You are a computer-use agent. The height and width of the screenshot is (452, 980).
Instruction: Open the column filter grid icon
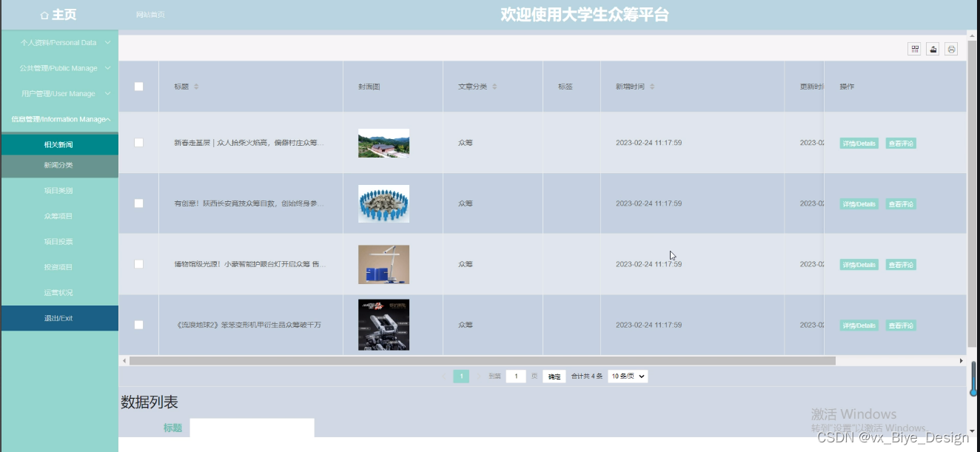[x=915, y=49]
